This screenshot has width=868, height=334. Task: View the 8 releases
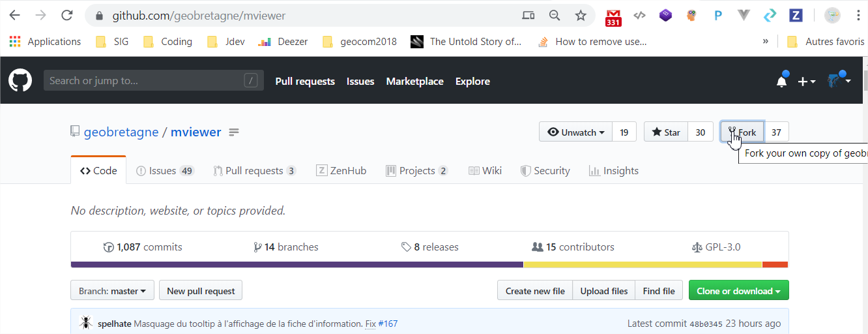pos(430,247)
